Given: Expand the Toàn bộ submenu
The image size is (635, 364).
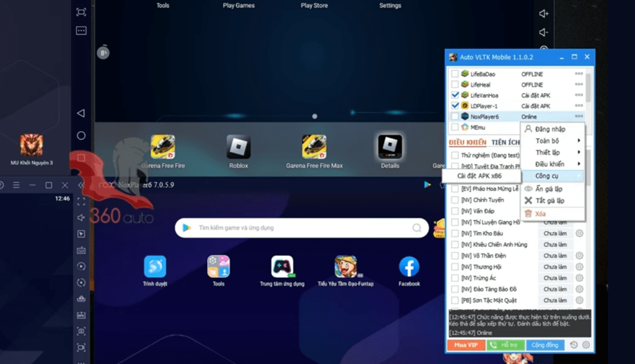Looking at the screenshot, I should pos(553,141).
